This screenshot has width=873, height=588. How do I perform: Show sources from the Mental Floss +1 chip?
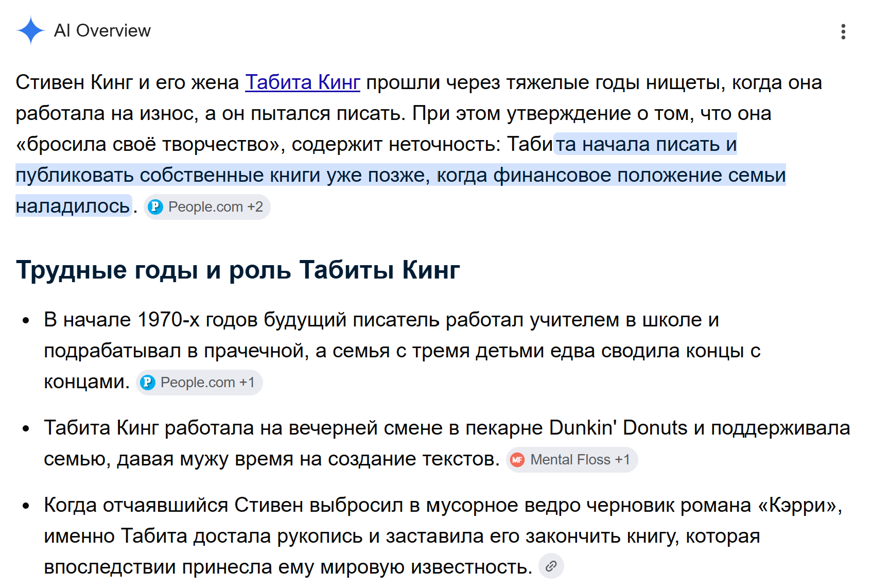[x=572, y=460]
